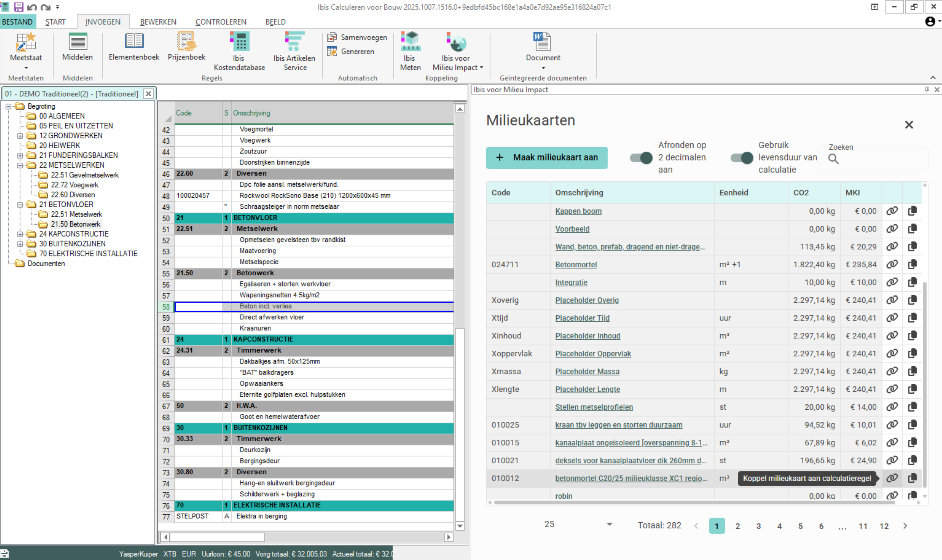Copy the Placeholder Tijd milieukaart
The height and width of the screenshot is (560, 942).
pyautogui.click(x=912, y=318)
